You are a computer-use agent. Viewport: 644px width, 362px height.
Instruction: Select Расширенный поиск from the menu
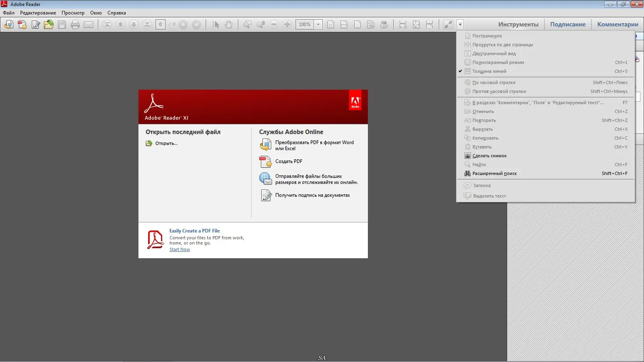495,173
